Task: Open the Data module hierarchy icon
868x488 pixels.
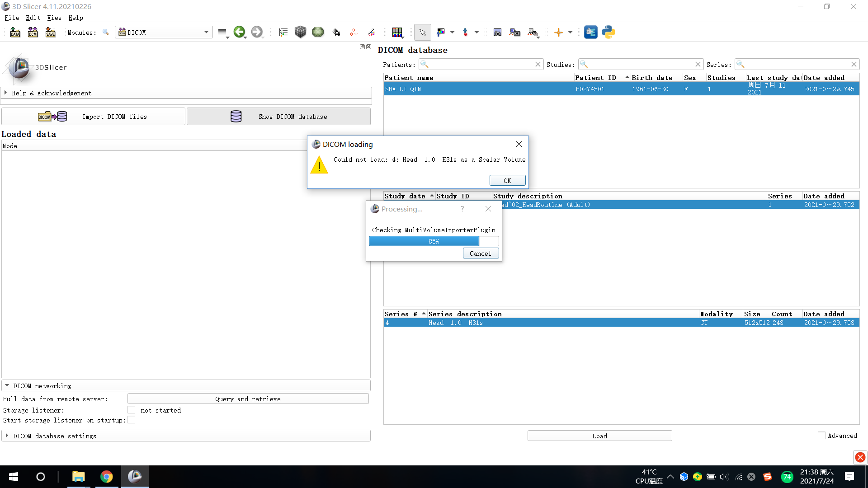Action: point(283,32)
